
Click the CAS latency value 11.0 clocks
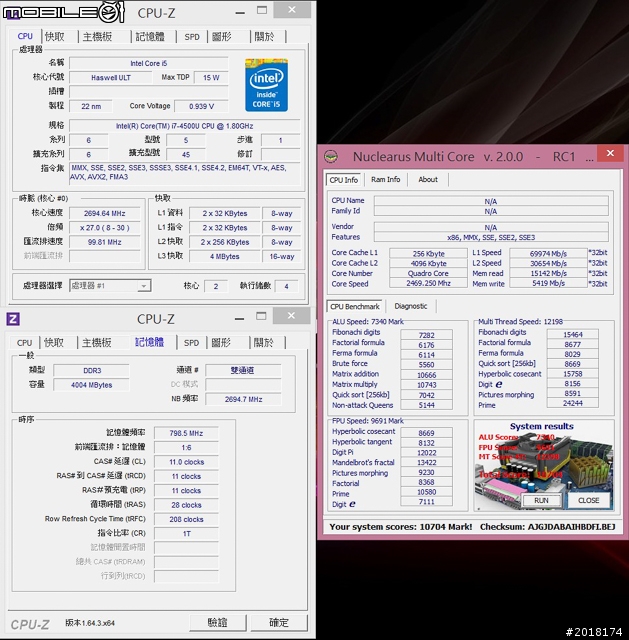click(x=186, y=462)
